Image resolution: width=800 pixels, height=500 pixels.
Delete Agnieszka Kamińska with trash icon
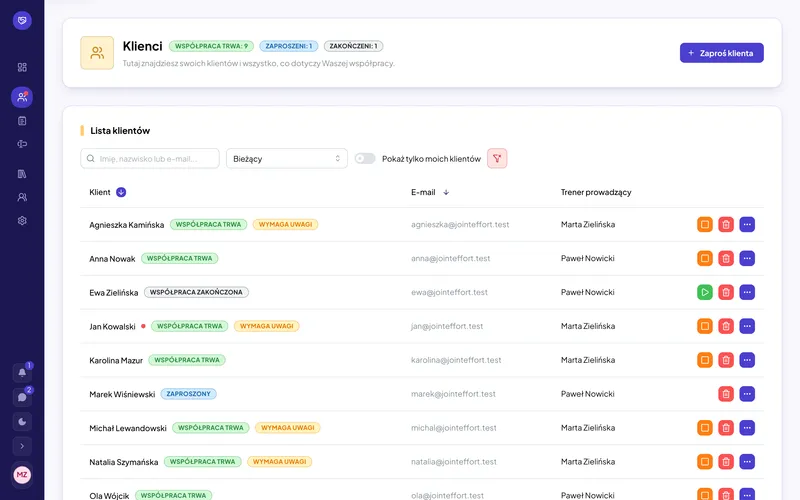(726, 224)
